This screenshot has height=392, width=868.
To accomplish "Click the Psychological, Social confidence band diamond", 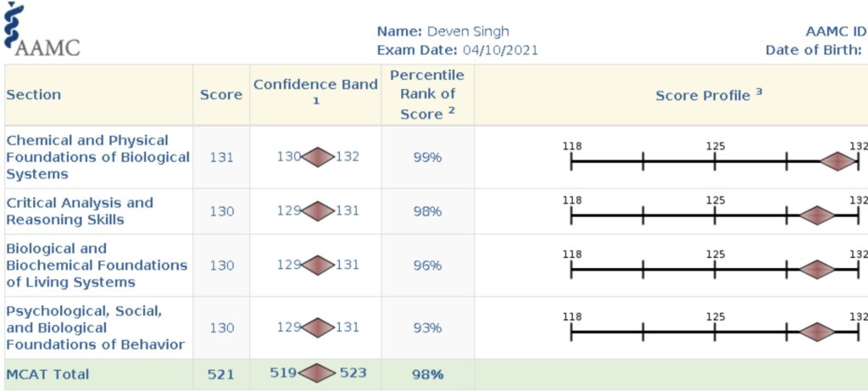I will 318,328.
